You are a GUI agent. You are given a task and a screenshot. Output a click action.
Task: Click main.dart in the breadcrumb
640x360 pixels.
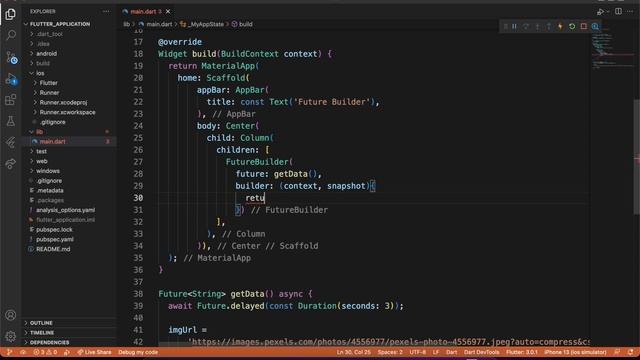tap(159, 24)
